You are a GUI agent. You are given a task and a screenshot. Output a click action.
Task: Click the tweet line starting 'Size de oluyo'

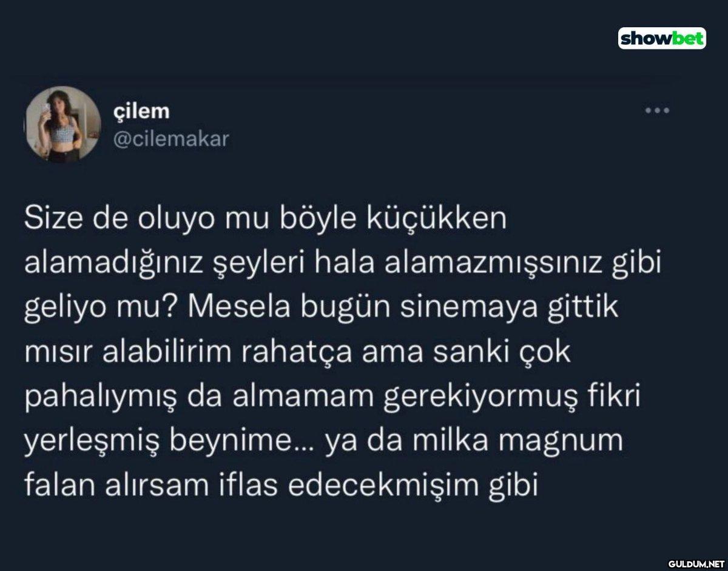click(265, 219)
